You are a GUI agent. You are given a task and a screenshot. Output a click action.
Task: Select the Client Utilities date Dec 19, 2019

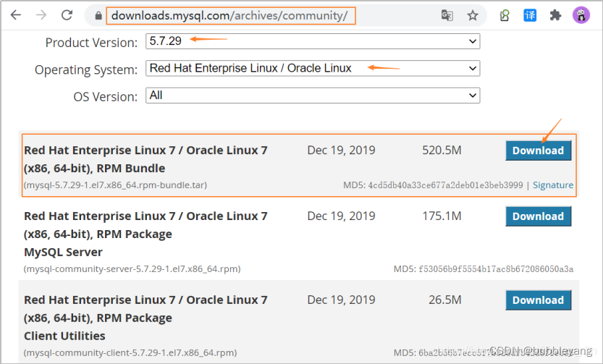point(341,300)
